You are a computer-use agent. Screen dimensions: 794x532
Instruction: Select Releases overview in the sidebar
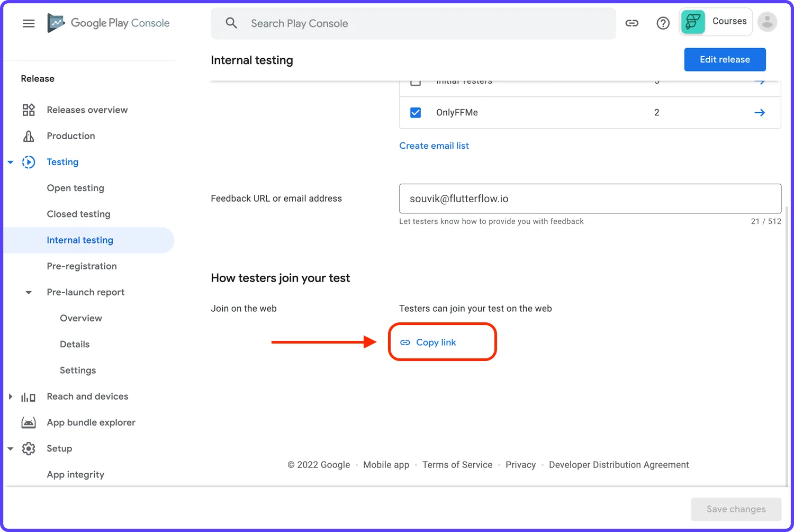click(x=87, y=110)
